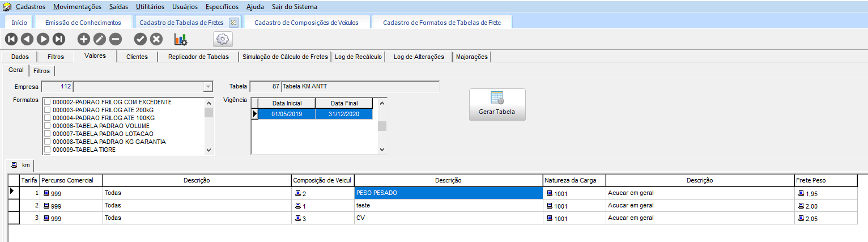
Task: Open the Log de Recálculo tab
Action: pyautogui.click(x=359, y=57)
